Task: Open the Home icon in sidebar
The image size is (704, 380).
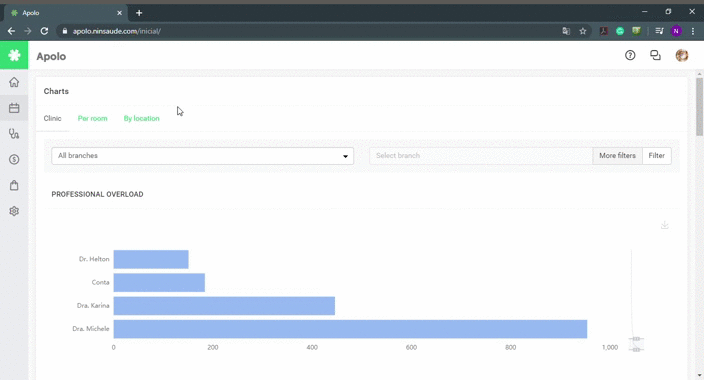Action: [x=14, y=82]
